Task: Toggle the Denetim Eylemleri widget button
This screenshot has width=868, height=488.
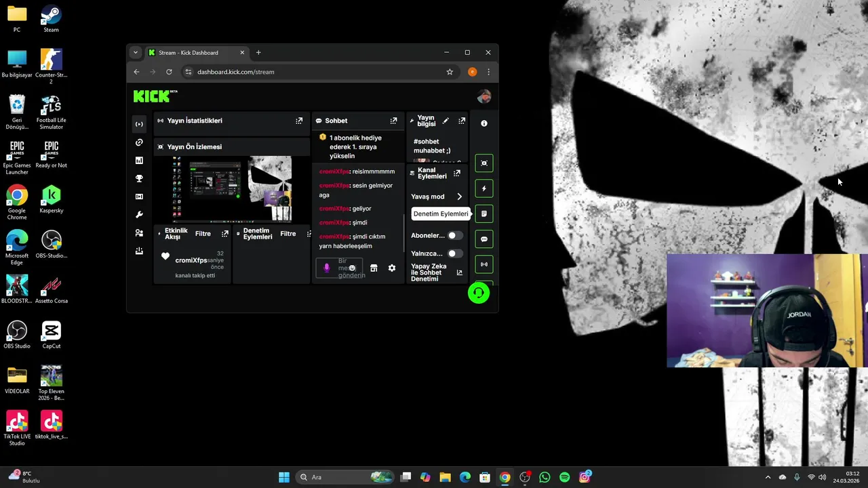Action: [x=484, y=213]
